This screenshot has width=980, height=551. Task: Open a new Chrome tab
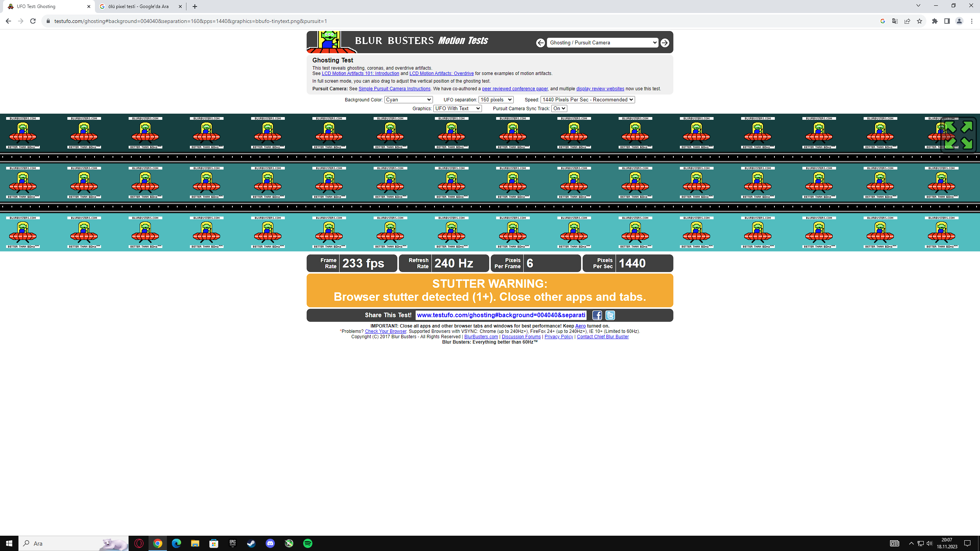195,7
